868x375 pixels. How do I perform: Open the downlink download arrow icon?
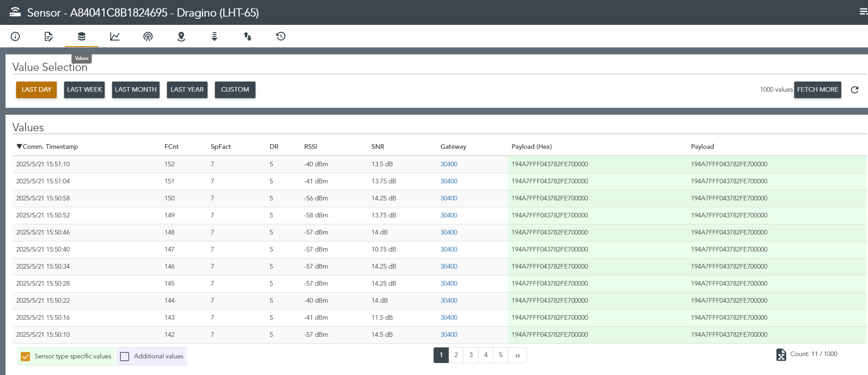214,36
